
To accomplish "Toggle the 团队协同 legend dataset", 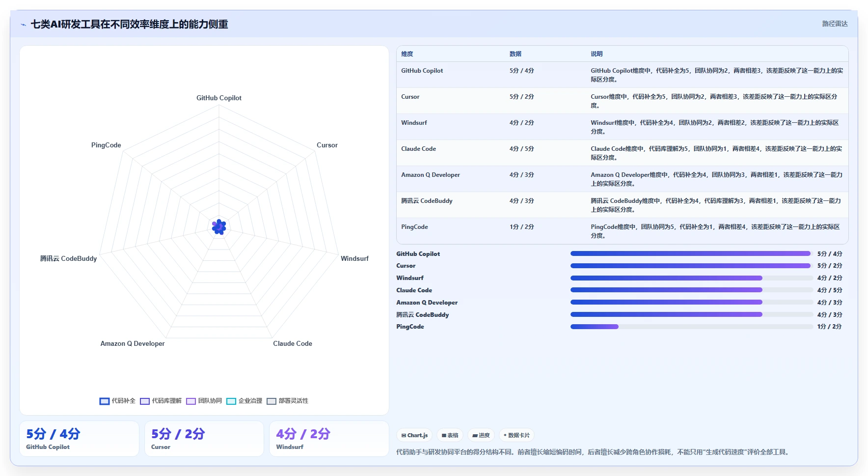I will pos(204,401).
